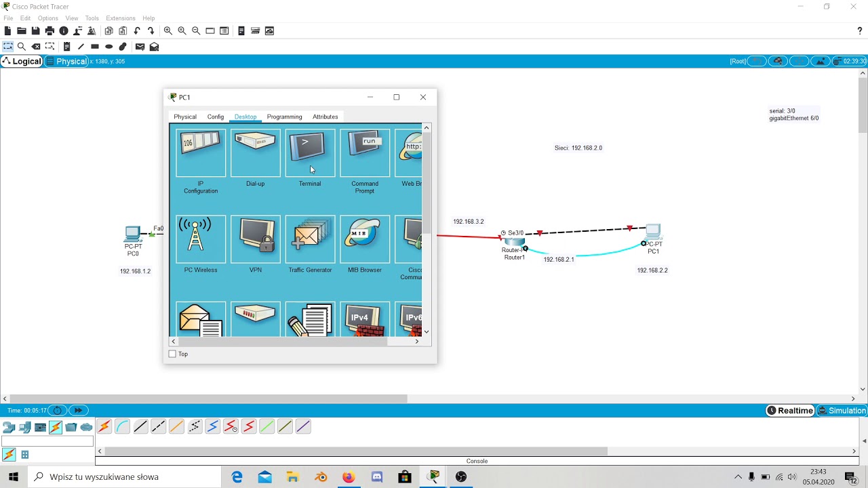Open the File menu
Screen dimensions: 868x488
click(8, 18)
